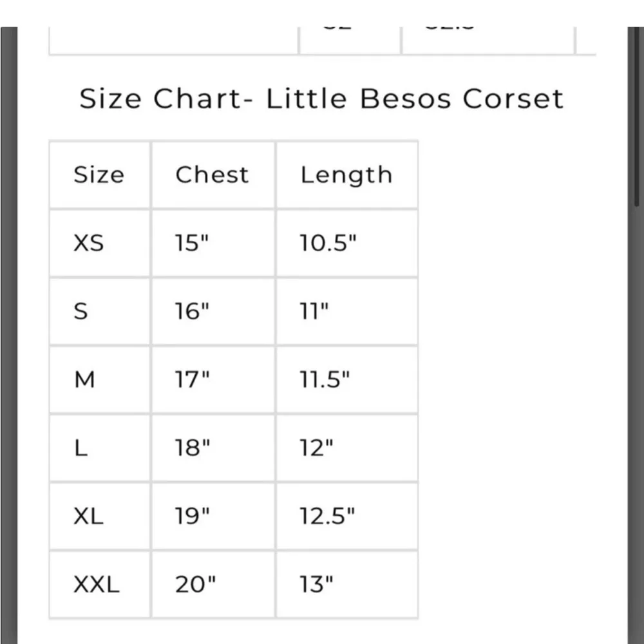Click the 17" chest measurement cell
The height and width of the screenshot is (644, 644).
[x=193, y=380]
